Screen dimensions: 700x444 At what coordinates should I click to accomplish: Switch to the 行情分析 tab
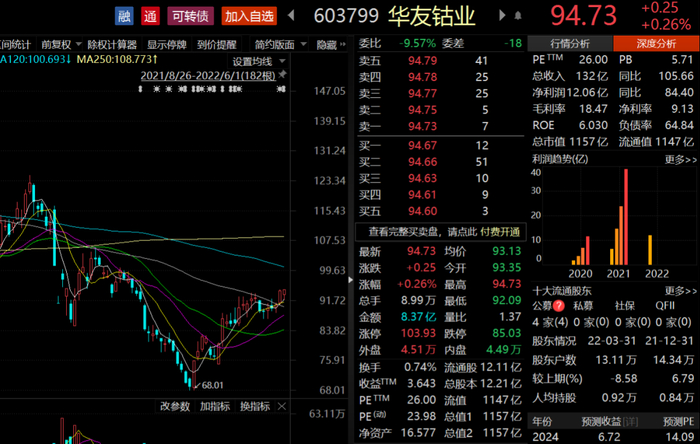[570, 44]
